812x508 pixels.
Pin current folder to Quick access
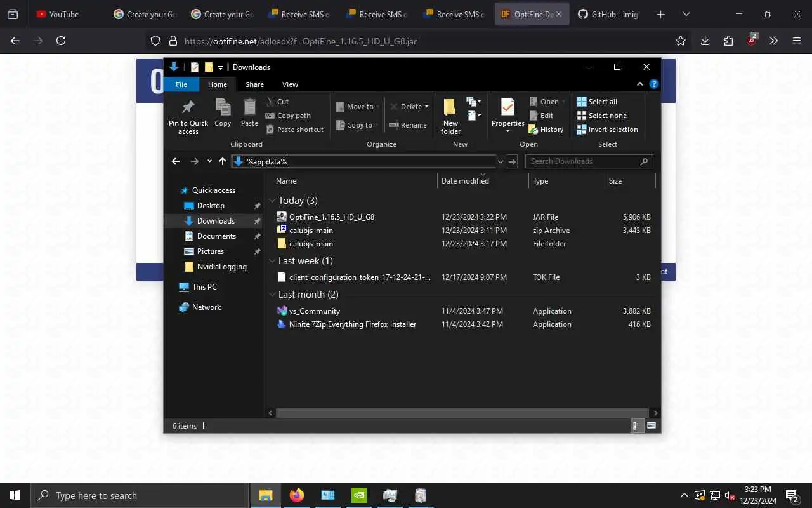(x=188, y=117)
